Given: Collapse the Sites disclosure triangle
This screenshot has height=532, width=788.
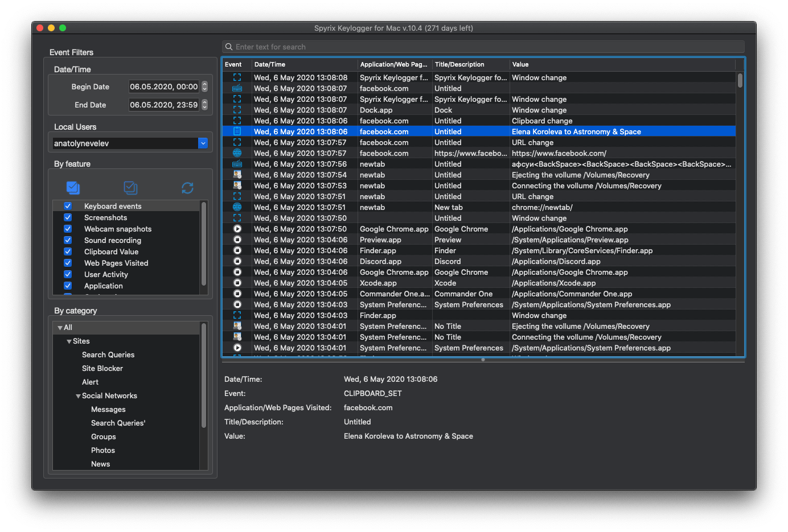Looking at the screenshot, I should (69, 341).
